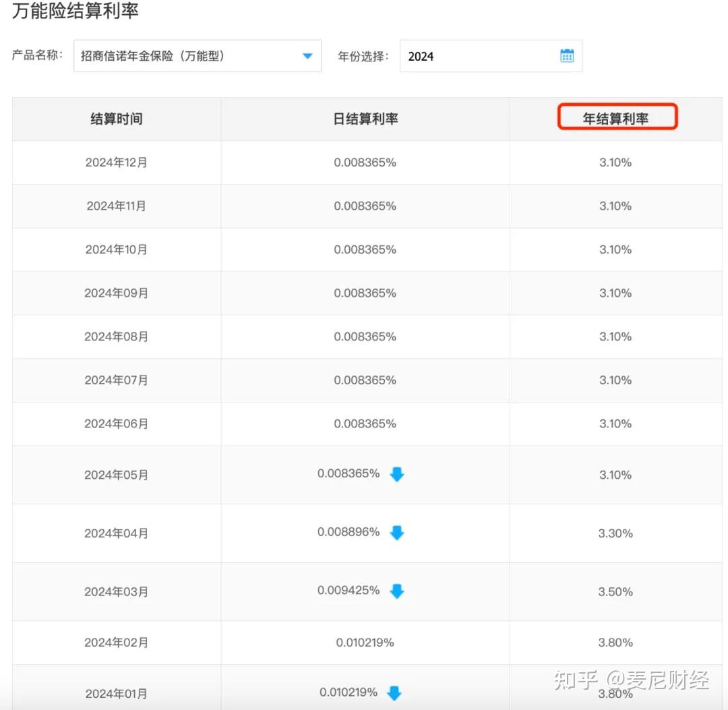Click annual rate 3.80% in 2024年02月 row
The width and height of the screenshot is (728, 710).
pyautogui.click(x=615, y=643)
